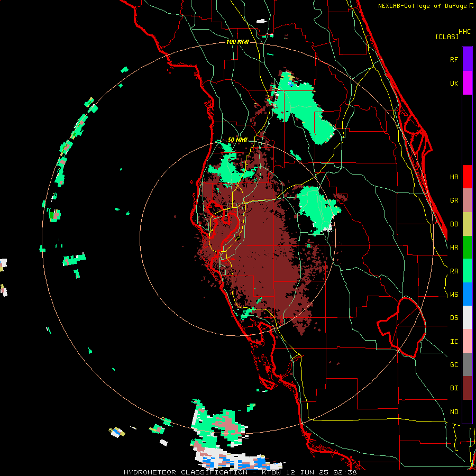Click the UK magenta legend swatch

pos(467,83)
